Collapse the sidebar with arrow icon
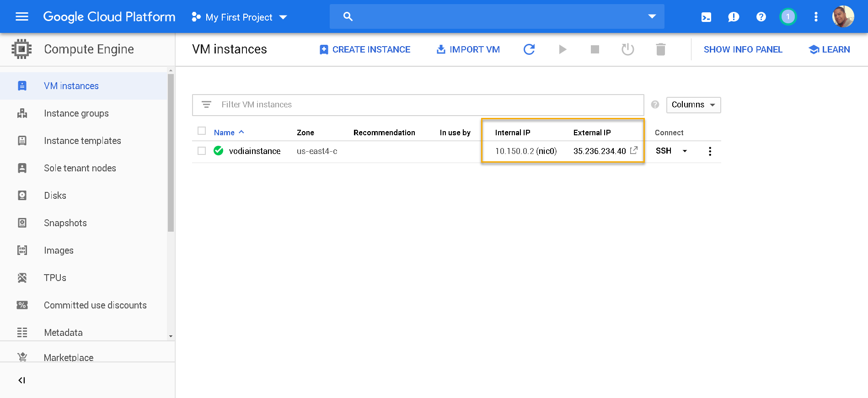 21,380
